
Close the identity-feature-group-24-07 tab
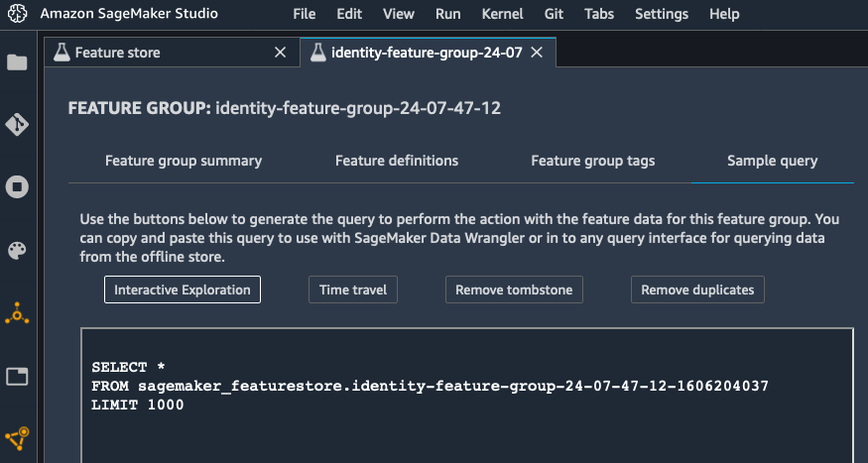point(537,52)
